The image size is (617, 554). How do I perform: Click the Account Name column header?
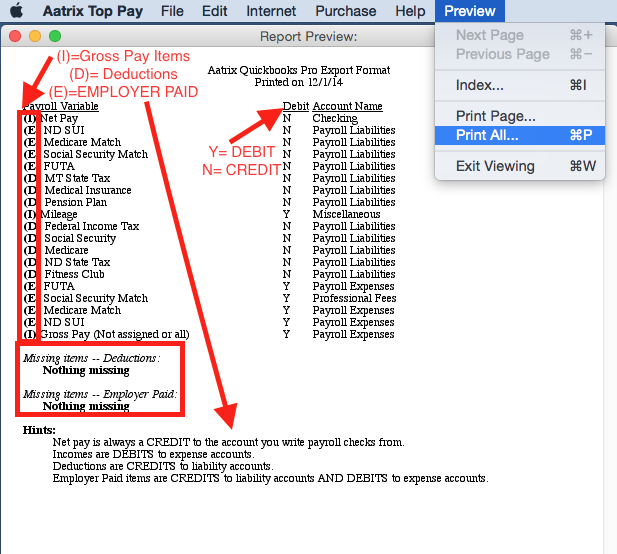point(347,106)
